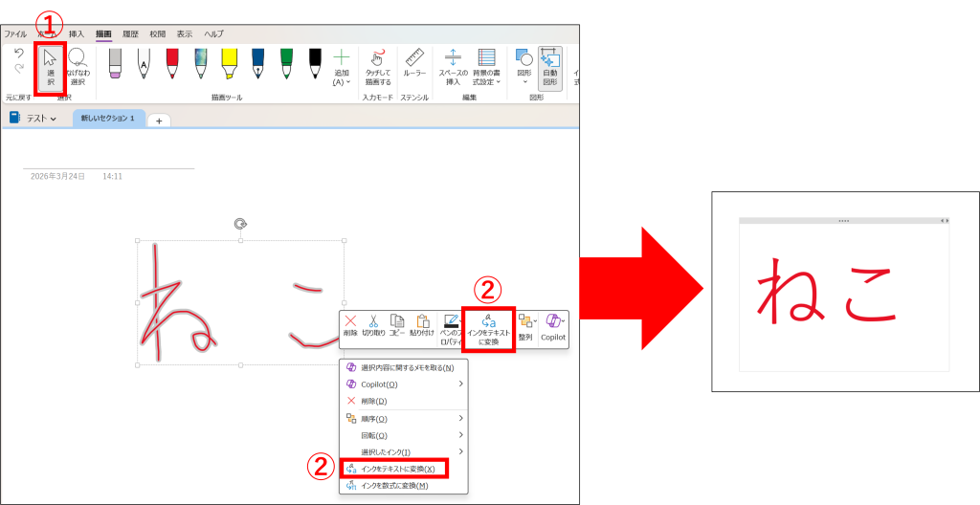Expand the 追加 add pen dropdown
980x505 pixels.
pyautogui.click(x=342, y=67)
